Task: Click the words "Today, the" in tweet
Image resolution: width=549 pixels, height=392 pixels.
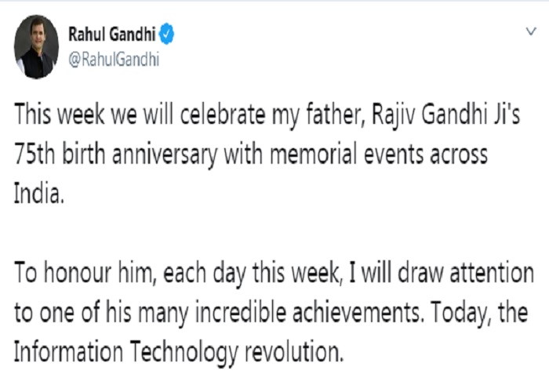Action: pyautogui.click(x=479, y=313)
